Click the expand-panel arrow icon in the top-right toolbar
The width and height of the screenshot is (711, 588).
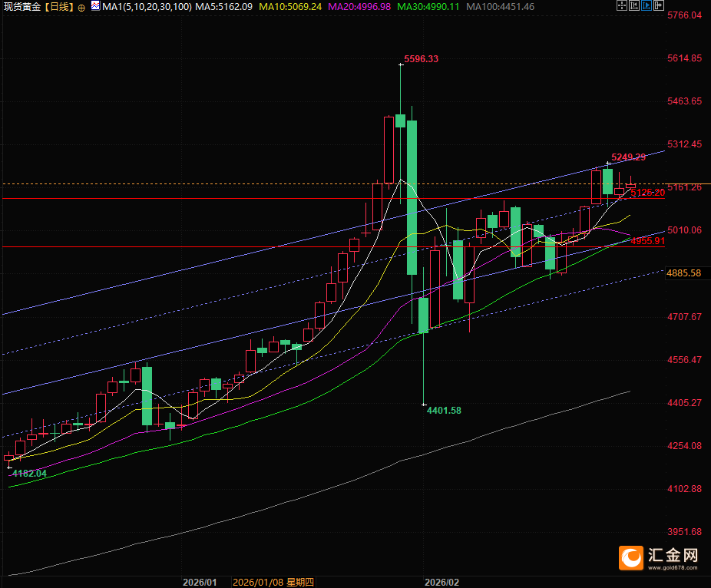pos(658,5)
